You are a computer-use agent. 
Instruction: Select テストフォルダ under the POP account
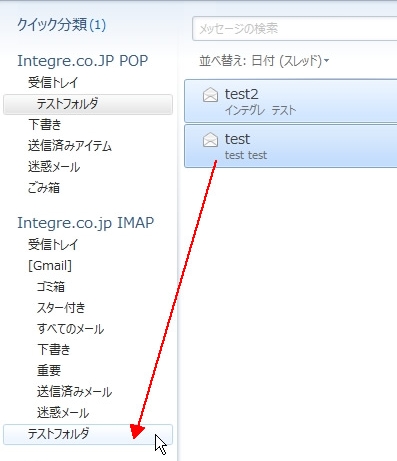(x=88, y=104)
